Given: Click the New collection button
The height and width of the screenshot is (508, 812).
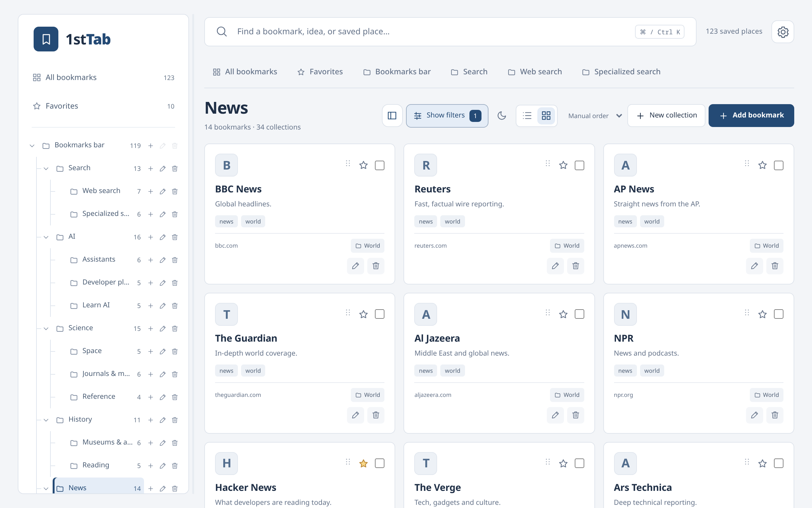Looking at the screenshot, I should tap(666, 116).
